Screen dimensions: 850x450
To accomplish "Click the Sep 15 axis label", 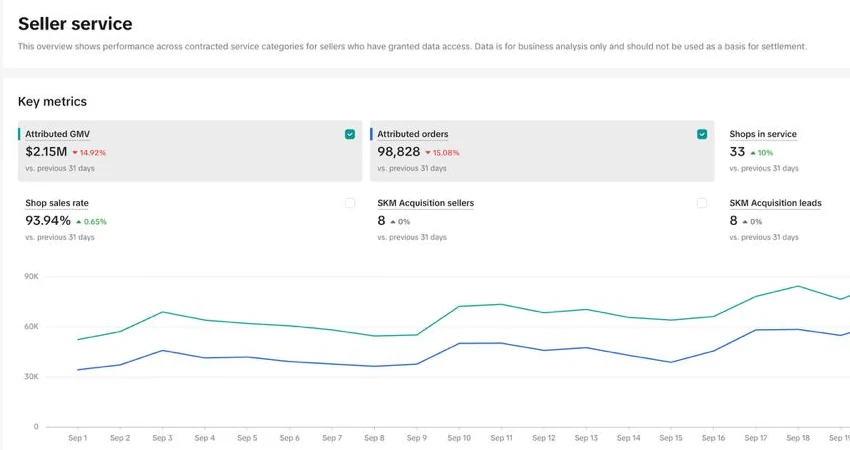I will click(x=671, y=438).
